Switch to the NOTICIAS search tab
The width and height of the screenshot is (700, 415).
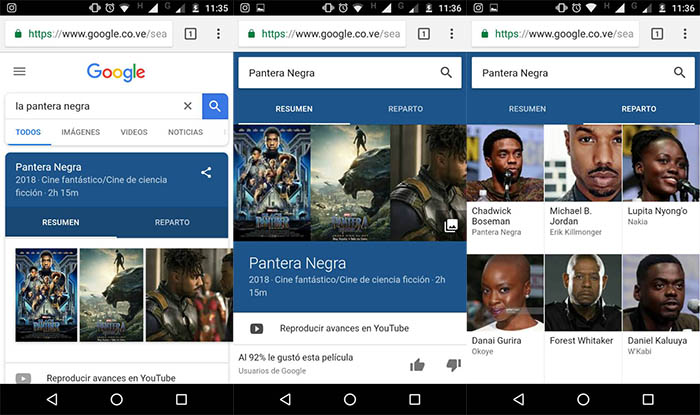tap(185, 132)
